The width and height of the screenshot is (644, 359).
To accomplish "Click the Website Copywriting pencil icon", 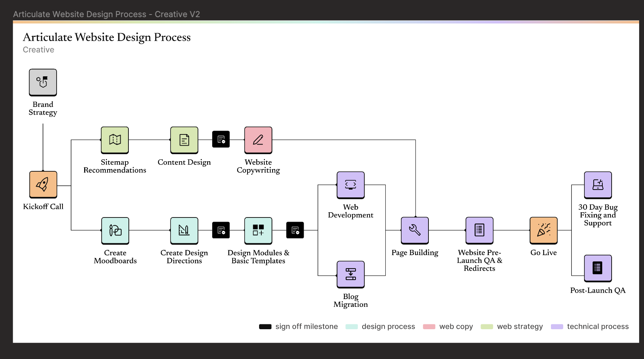I will (258, 140).
